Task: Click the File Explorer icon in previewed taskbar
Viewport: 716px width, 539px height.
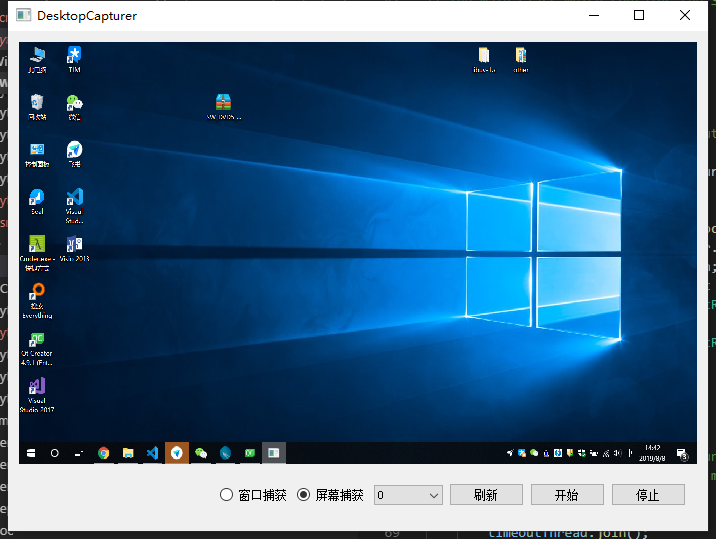Action: point(128,453)
